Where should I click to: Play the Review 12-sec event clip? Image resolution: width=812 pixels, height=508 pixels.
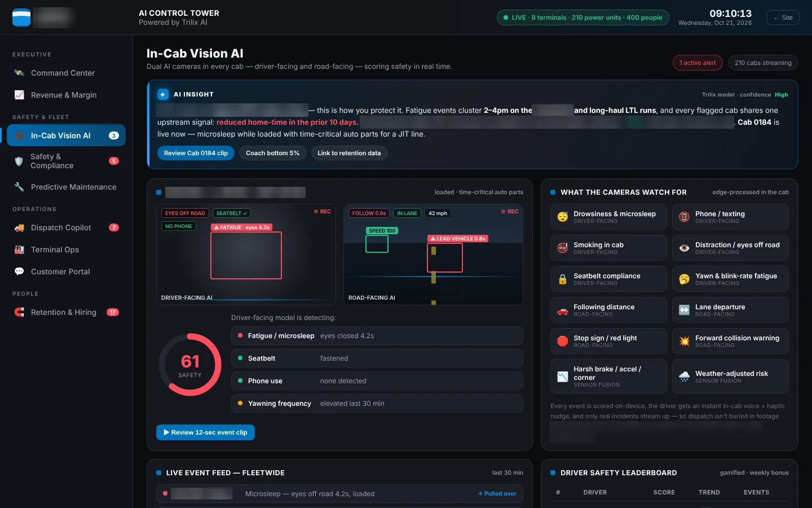pos(205,432)
